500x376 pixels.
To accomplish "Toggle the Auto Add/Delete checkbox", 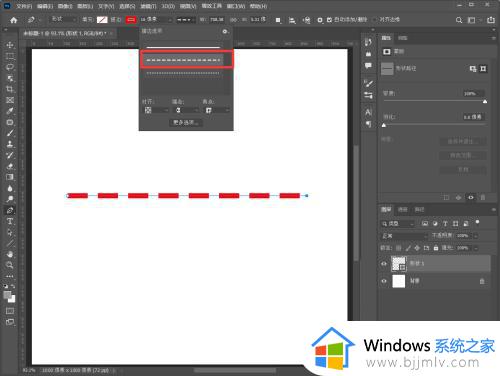I will pos(329,20).
